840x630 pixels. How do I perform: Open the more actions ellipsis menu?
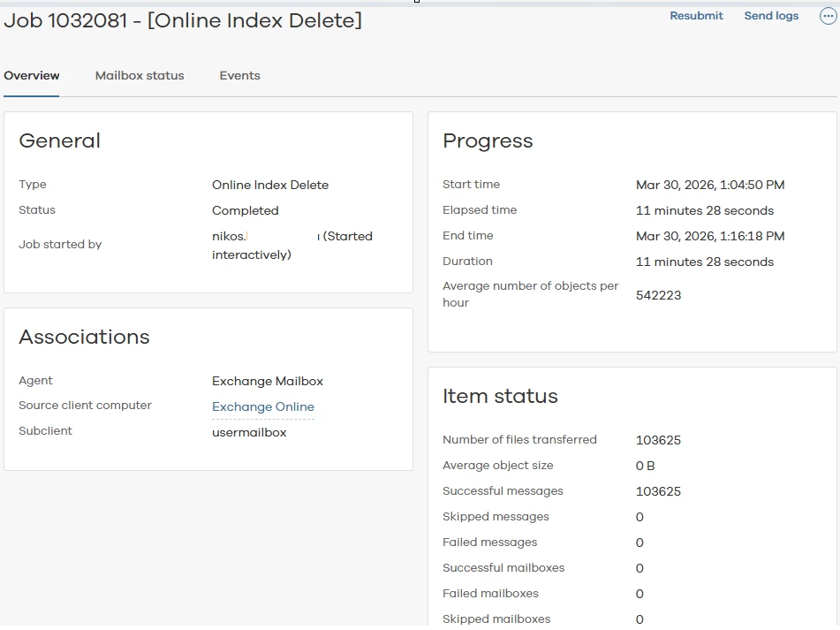pos(828,17)
